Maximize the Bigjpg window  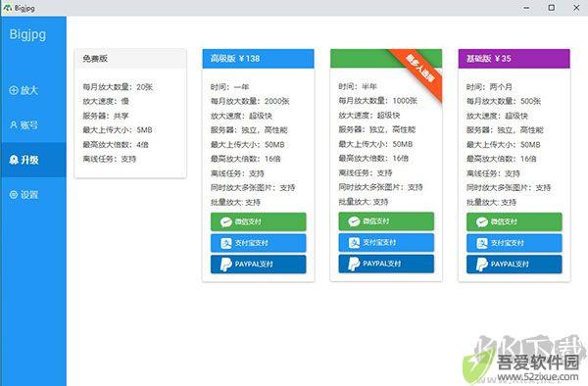click(551, 8)
